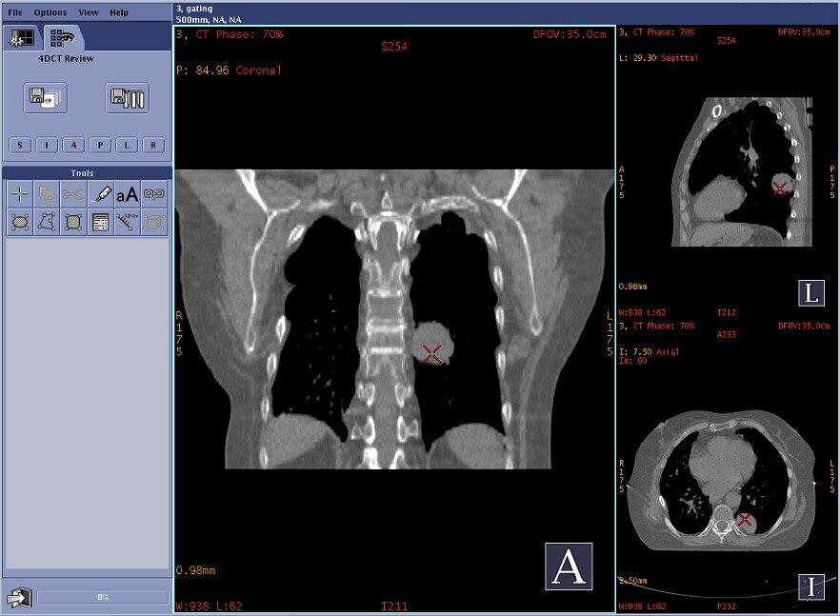
Task: Open the Options menu
Action: (x=50, y=12)
